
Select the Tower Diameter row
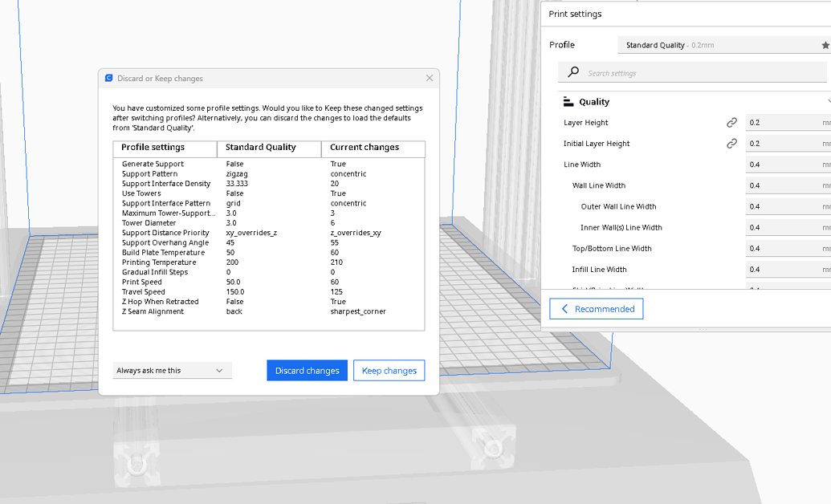coord(269,223)
